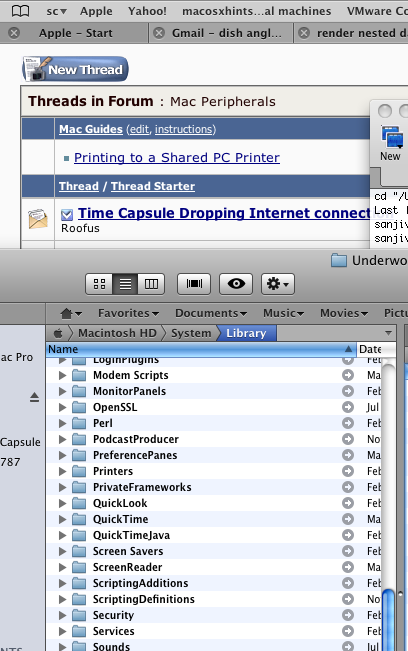
Task: Click the Quick Look eye button
Action: 236,284
